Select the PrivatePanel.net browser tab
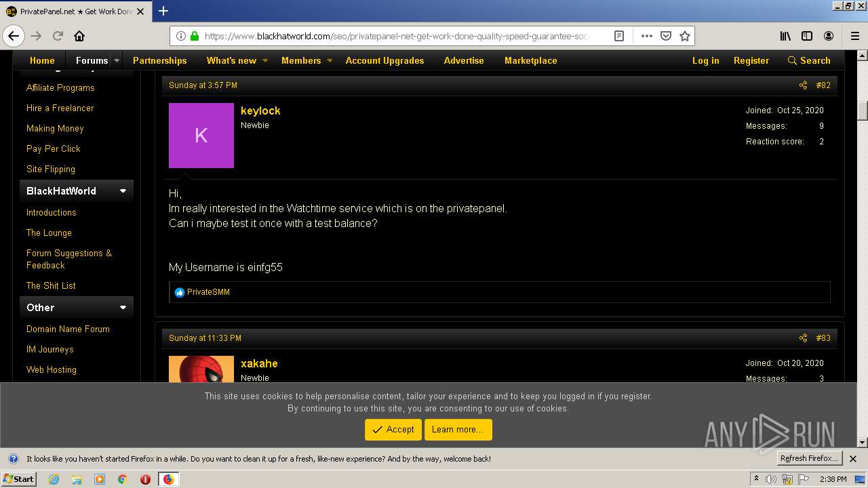This screenshot has width=868, height=488. coord(75,12)
